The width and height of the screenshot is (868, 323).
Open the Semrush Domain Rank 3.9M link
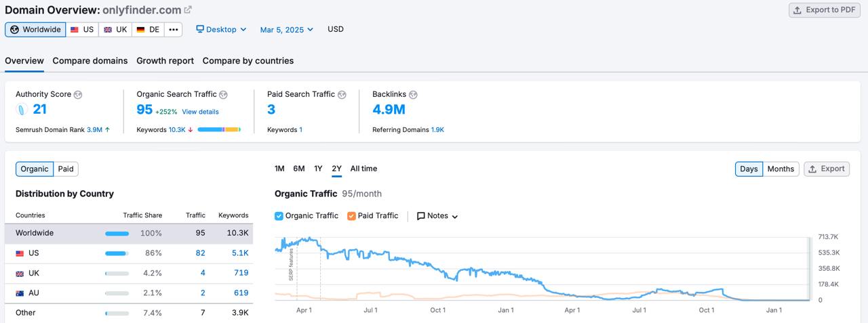pos(94,129)
